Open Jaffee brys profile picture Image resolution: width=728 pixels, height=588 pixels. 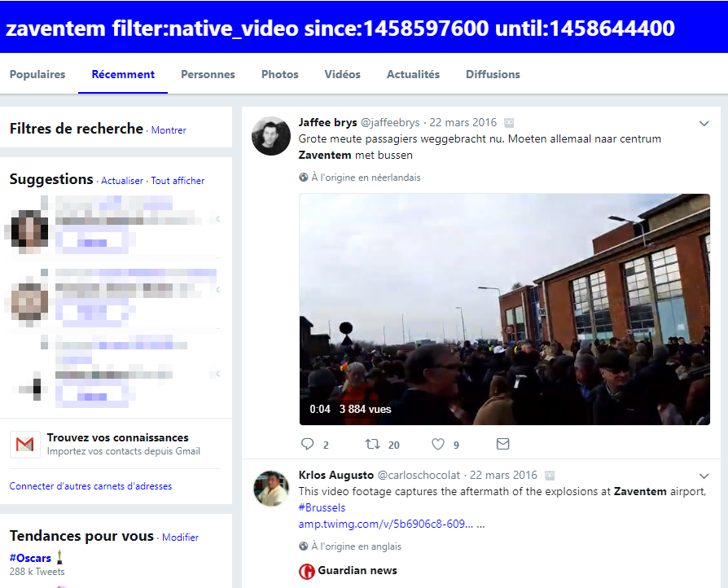point(271,136)
